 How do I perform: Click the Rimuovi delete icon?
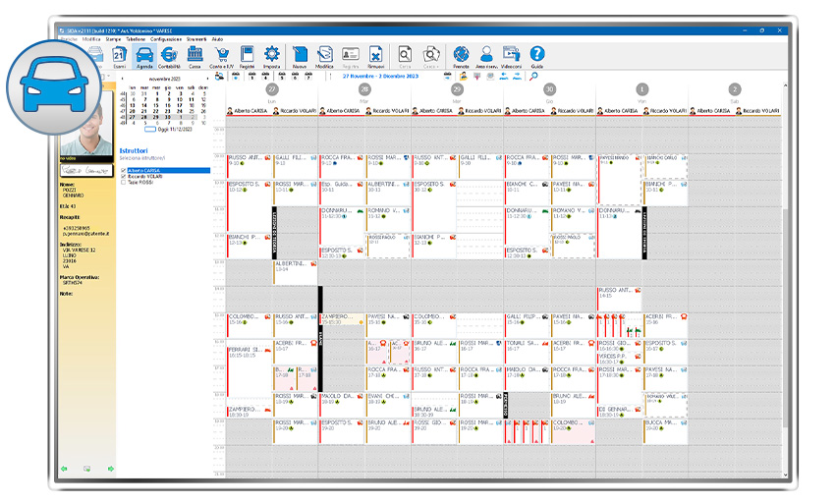click(375, 56)
